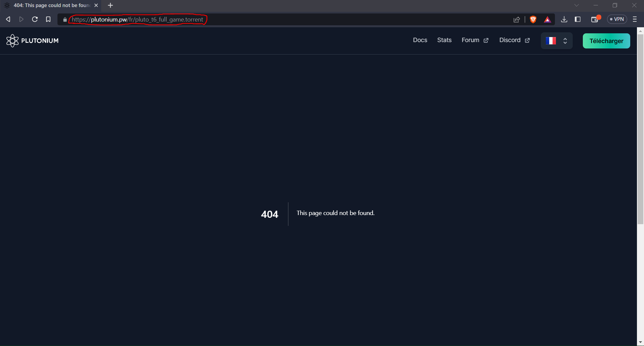Open the tab search dropdown chevron
This screenshot has width=644, height=346.
(x=576, y=5)
